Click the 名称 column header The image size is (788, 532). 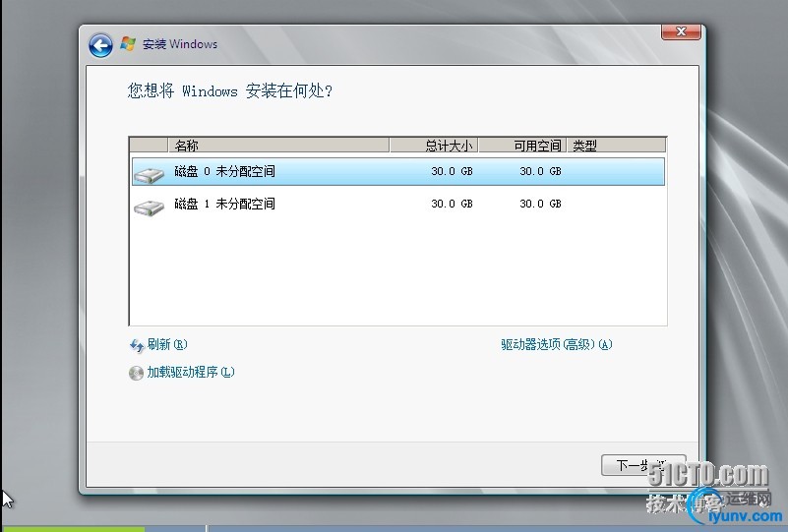(x=278, y=146)
